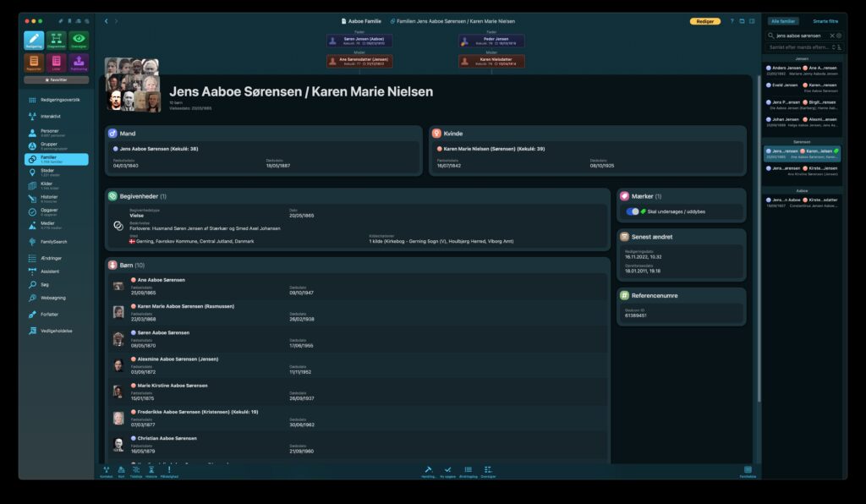
Task: Click the family photo collage thumbnail
Action: (x=133, y=85)
